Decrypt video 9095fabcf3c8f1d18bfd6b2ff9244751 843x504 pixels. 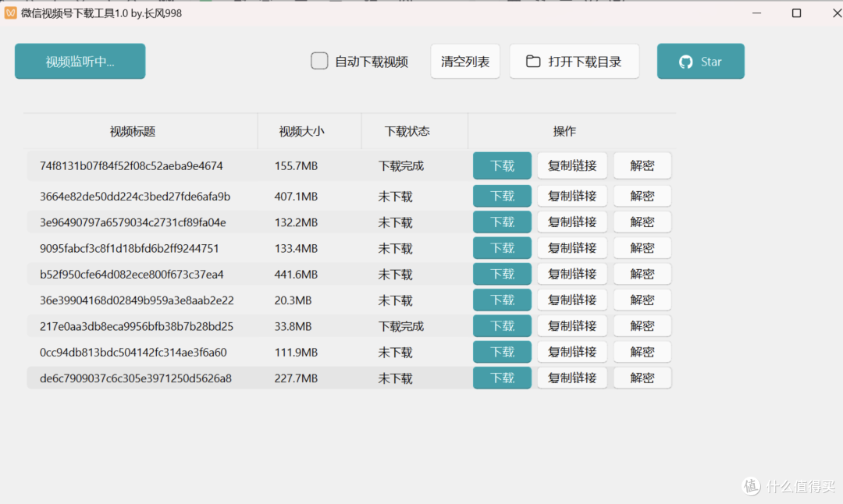642,247
